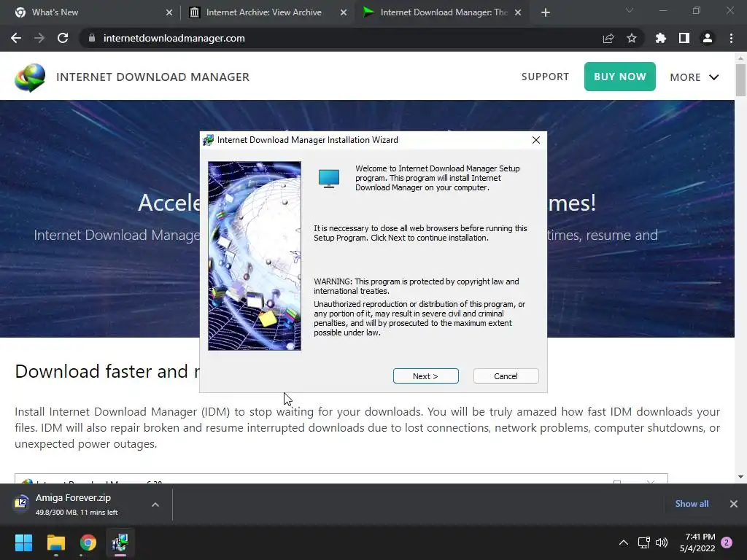
Task: Click the globe artwork in the wizard
Action: tap(255, 256)
